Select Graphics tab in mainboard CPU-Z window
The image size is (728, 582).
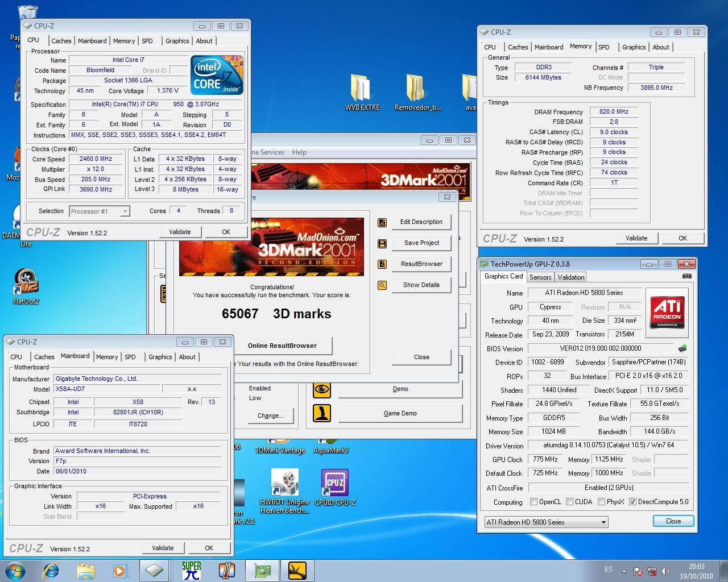tap(160, 357)
